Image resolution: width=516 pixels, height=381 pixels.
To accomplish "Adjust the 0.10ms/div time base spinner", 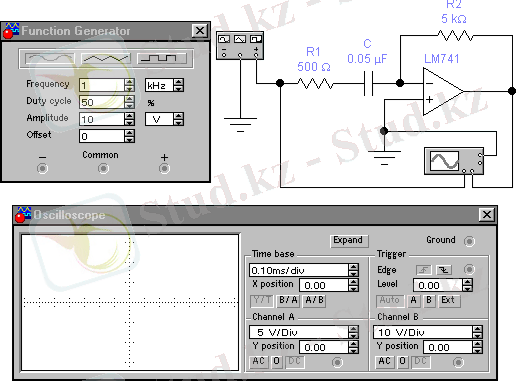I will pos(353,270).
